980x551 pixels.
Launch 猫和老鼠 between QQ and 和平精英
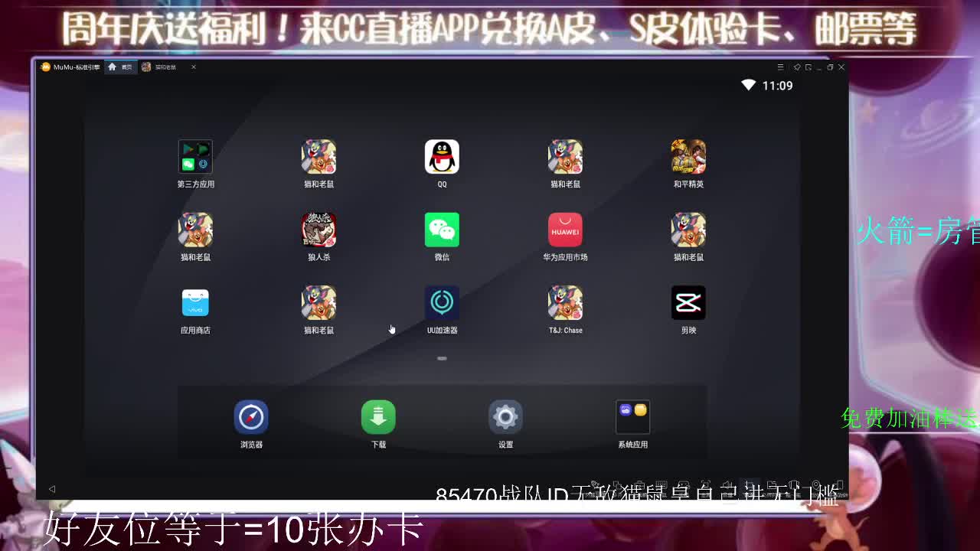[565, 157]
